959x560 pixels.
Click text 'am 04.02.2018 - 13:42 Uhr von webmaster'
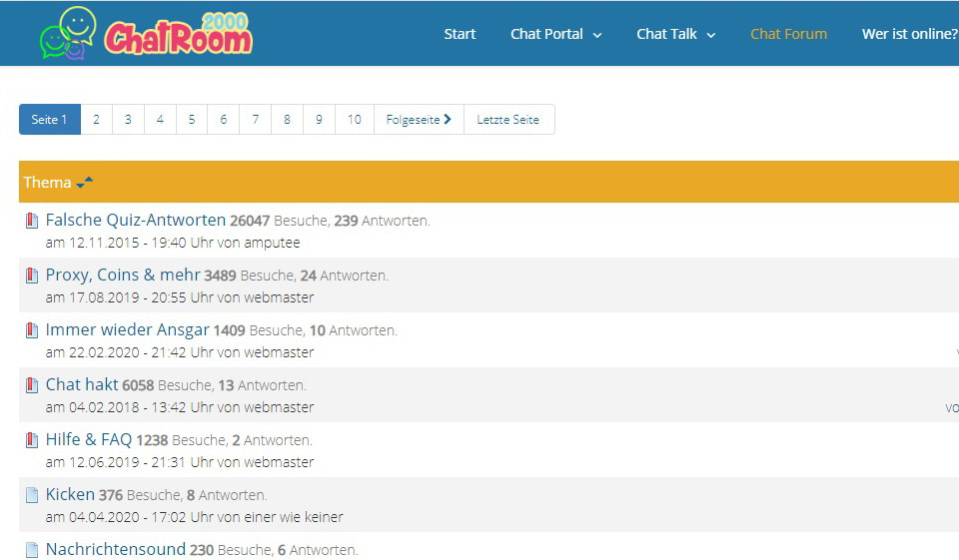click(180, 407)
